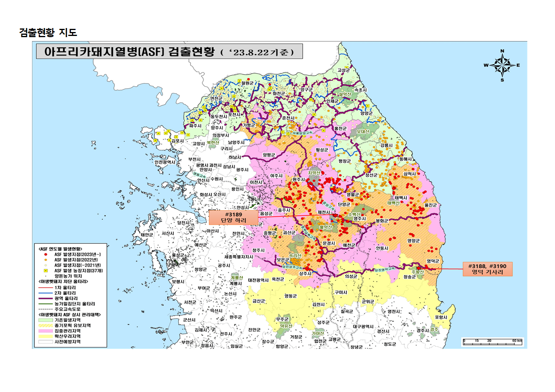The width and height of the screenshot is (555, 392).
Task: Click the red star marker at 영덕
Action: (x=419, y=268)
